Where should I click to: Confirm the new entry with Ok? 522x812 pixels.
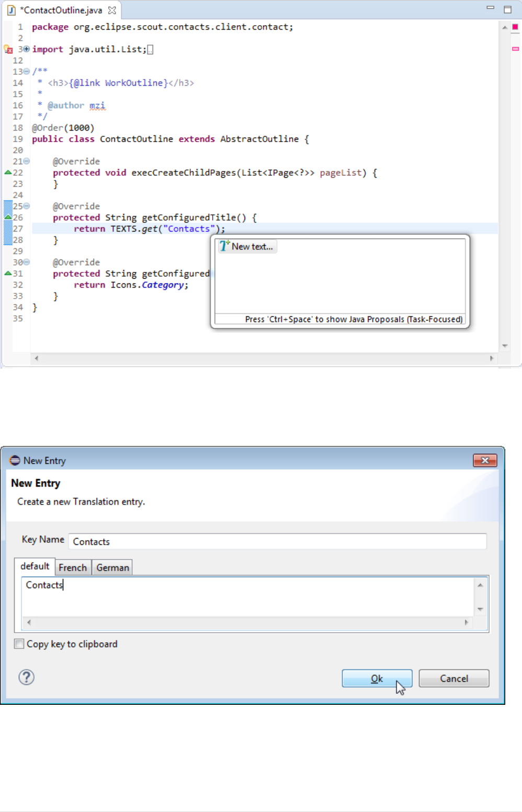[x=377, y=678]
